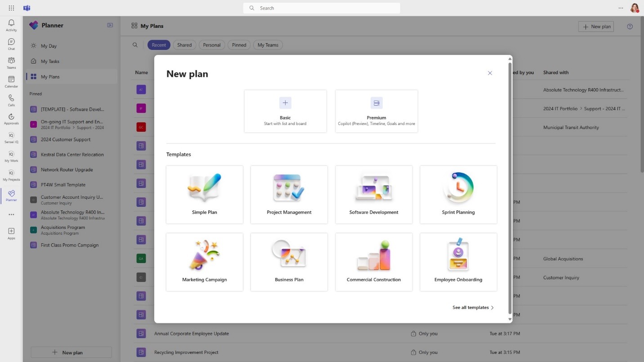Open pinned plan [TEMPLATE] - Software Devel...
The width and height of the screenshot is (644, 362).
point(72,109)
